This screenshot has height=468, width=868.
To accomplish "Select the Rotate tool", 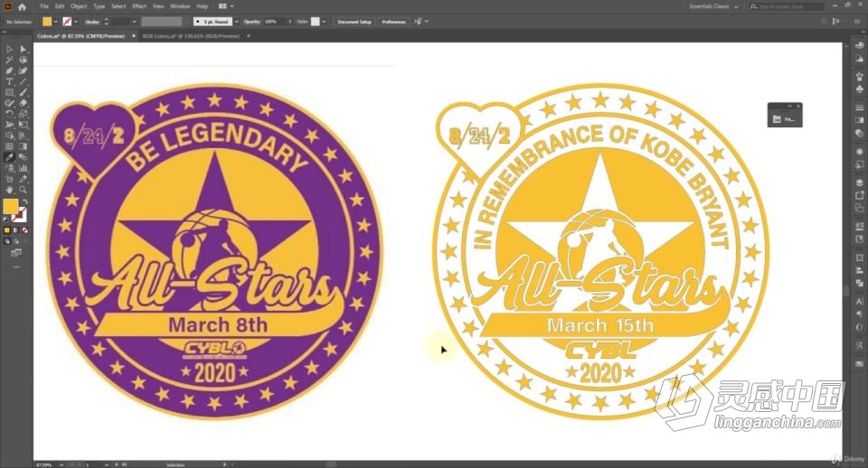I will tap(9, 114).
